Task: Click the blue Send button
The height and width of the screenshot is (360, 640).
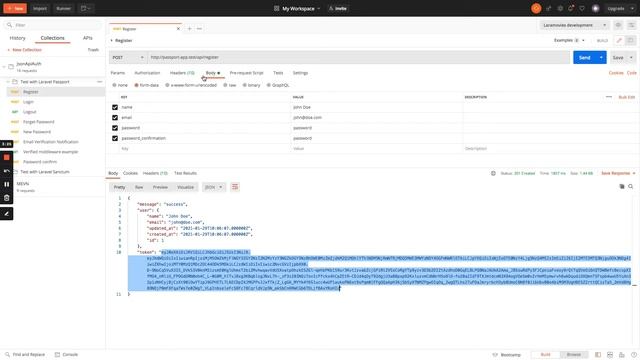Action: (585, 58)
